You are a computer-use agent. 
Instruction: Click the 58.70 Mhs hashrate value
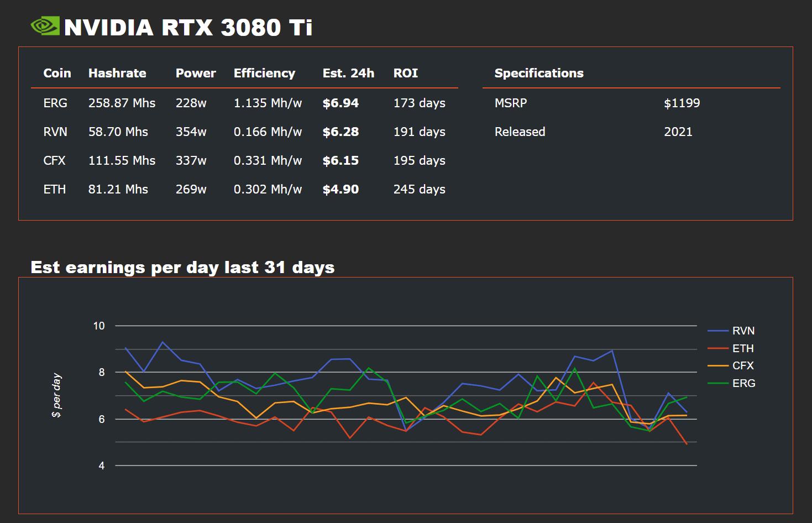(x=118, y=132)
